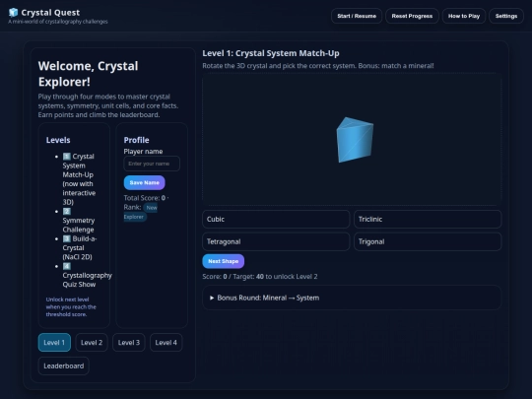Choose the Trigonal answer option
The image size is (532, 399).
click(x=428, y=241)
